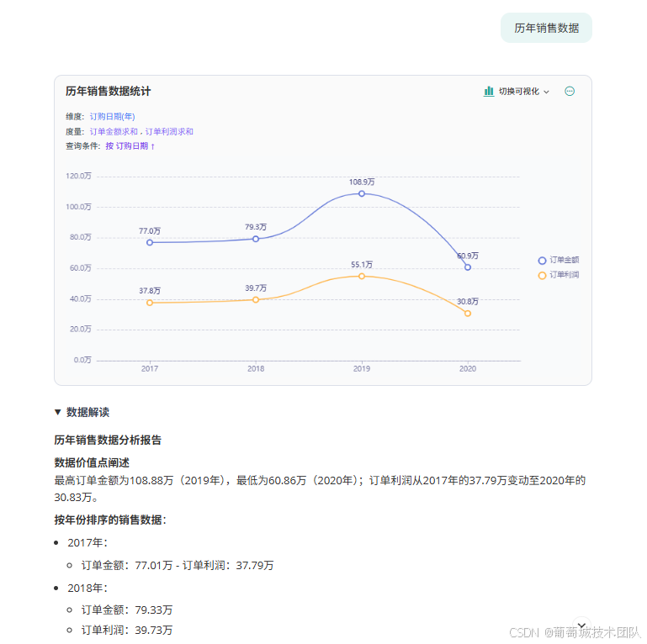The image size is (647, 644).
Task: Click the 数据价值点阐述 heading
Action: pos(92,462)
